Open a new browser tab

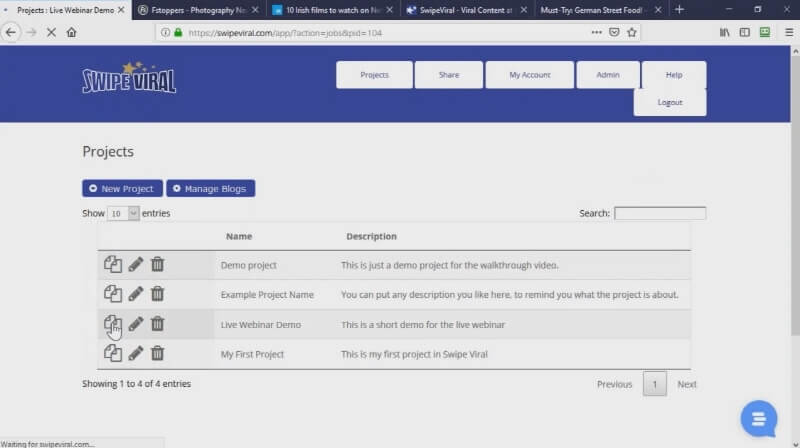click(679, 10)
